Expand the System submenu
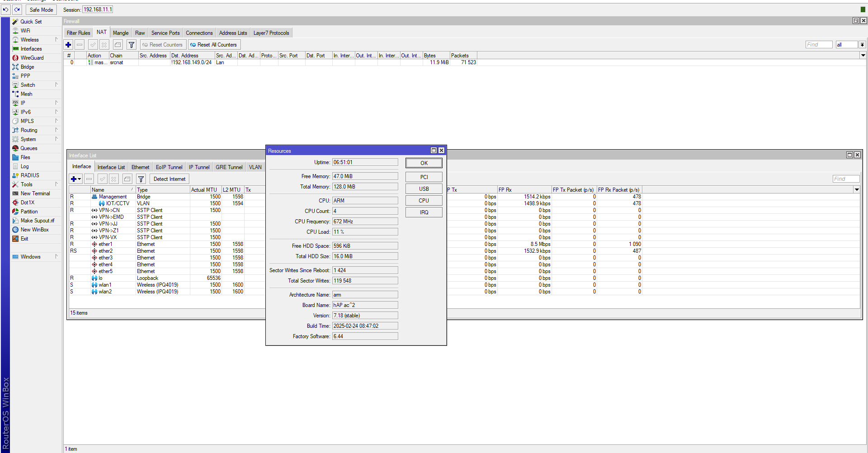 [x=28, y=139]
